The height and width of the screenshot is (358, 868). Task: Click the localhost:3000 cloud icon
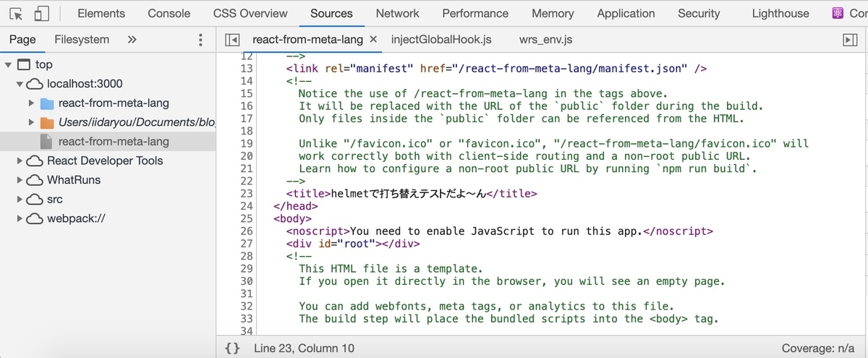pyautogui.click(x=35, y=84)
